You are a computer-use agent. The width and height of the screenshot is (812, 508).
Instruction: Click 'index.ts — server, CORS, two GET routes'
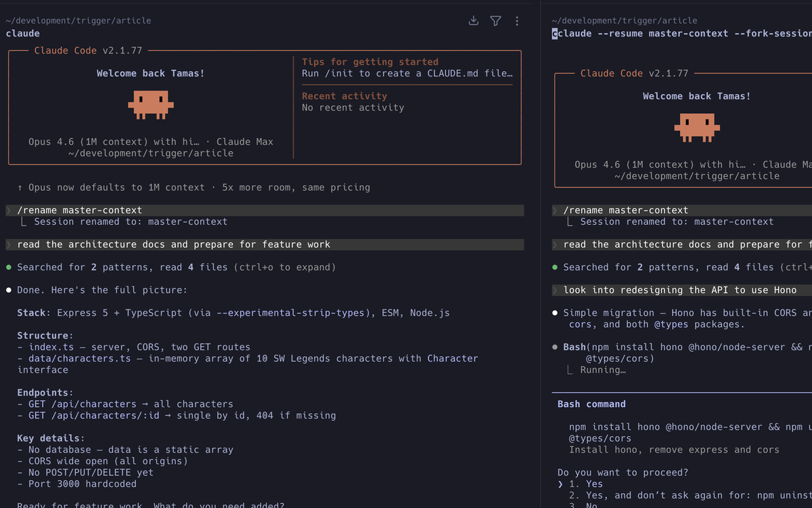pyautogui.click(x=133, y=347)
